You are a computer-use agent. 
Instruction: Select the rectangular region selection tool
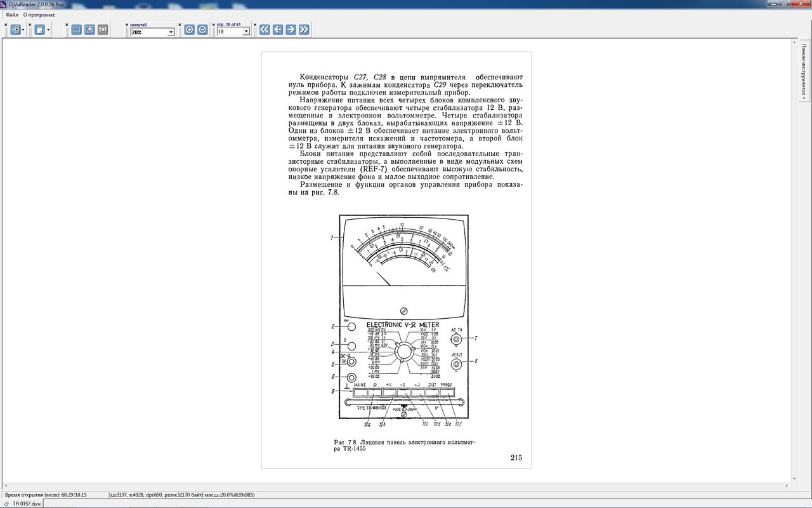[x=76, y=29]
